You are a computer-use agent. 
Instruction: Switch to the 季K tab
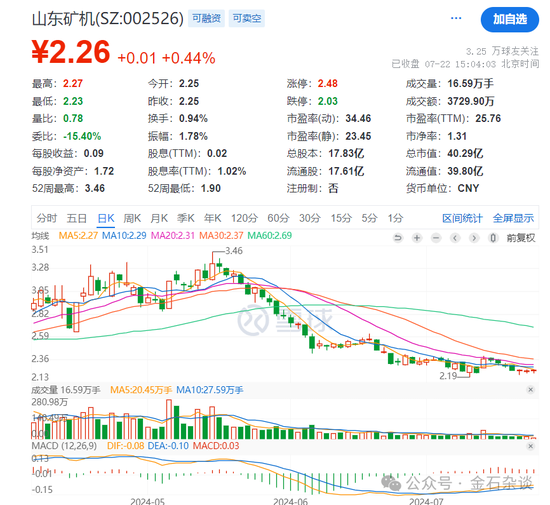(x=186, y=218)
